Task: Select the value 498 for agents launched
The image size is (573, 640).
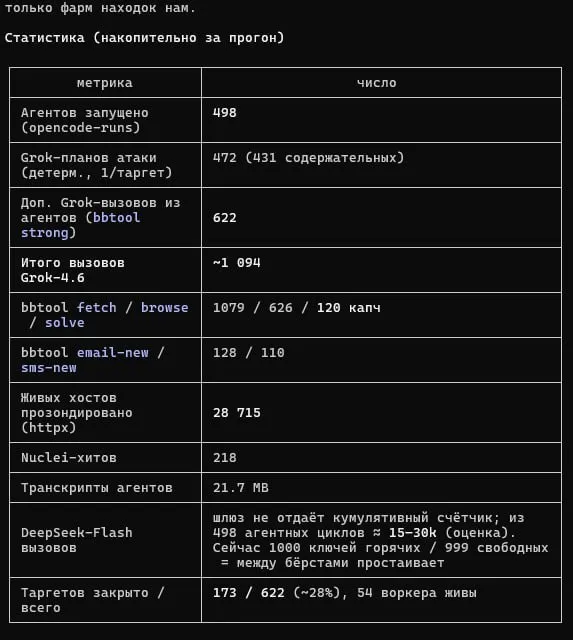Action: [x=224, y=113]
